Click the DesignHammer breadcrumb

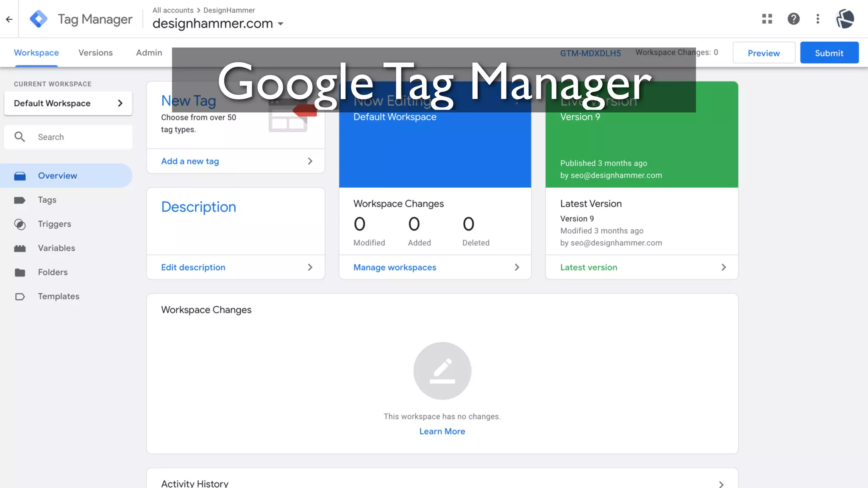(x=229, y=10)
